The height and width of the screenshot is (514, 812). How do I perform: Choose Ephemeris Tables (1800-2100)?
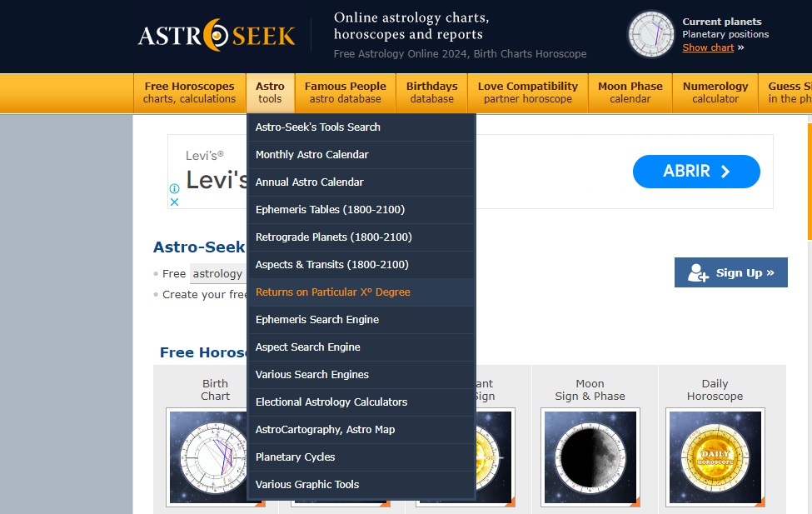click(x=330, y=210)
